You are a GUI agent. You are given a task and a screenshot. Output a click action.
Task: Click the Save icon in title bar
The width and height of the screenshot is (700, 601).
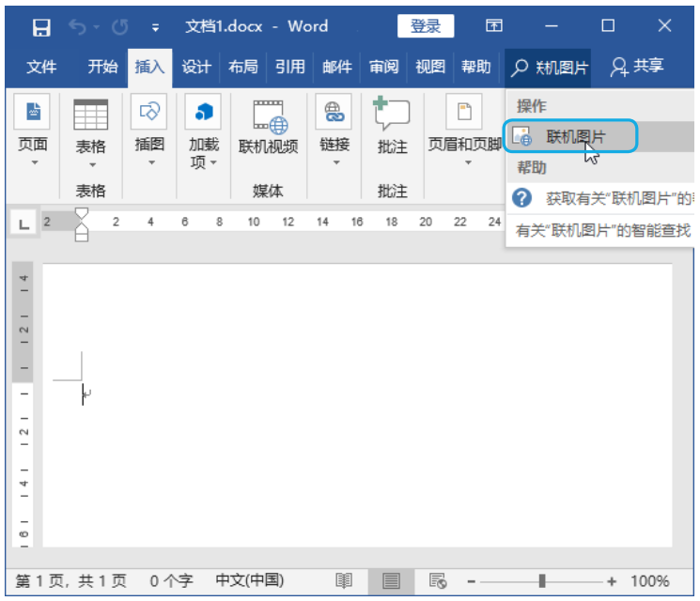(x=41, y=26)
